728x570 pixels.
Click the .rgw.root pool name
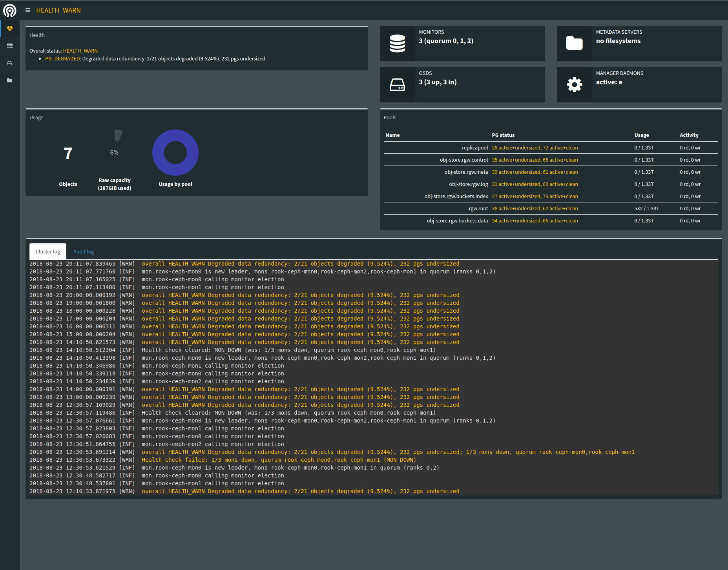tap(478, 208)
